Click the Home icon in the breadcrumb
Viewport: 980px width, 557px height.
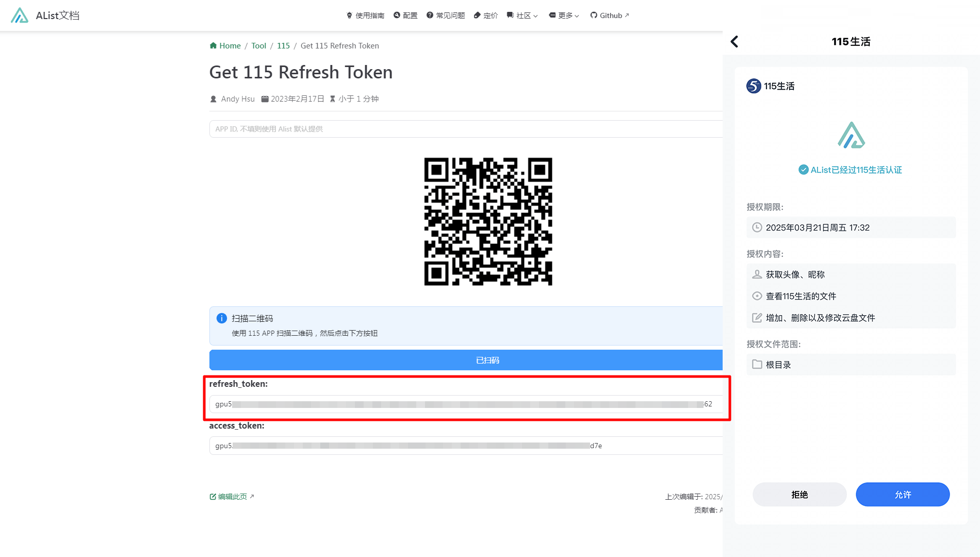[213, 46]
